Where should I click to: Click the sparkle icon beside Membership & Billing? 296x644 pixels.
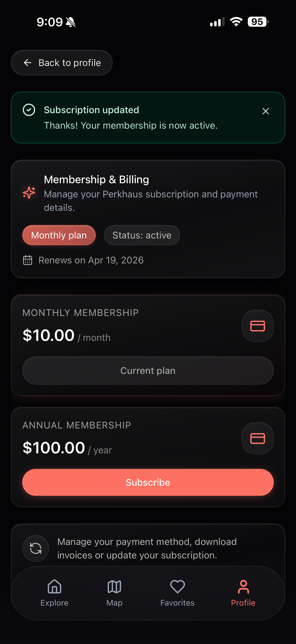(x=29, y=193)
